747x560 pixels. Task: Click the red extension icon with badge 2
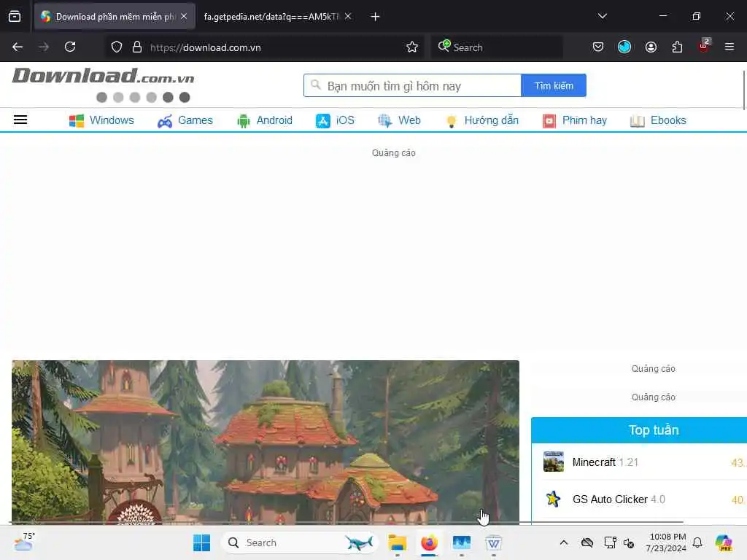[704, 46]
